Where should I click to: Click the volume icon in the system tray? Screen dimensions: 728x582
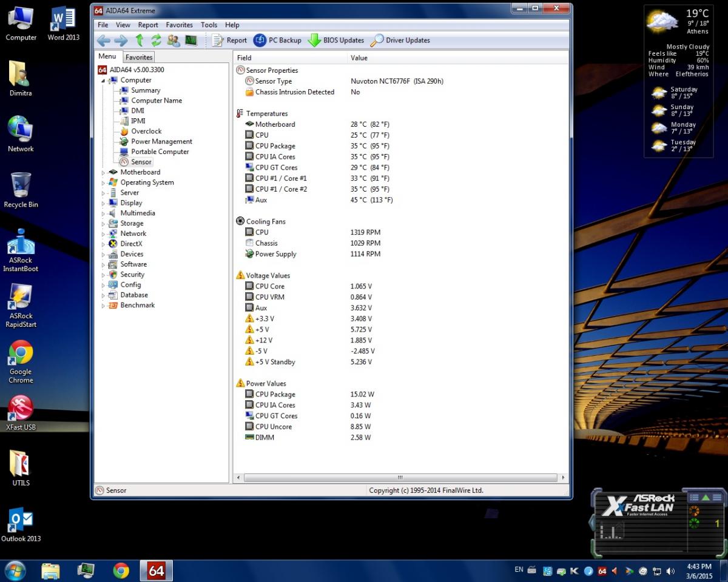[x=670, y=571]
